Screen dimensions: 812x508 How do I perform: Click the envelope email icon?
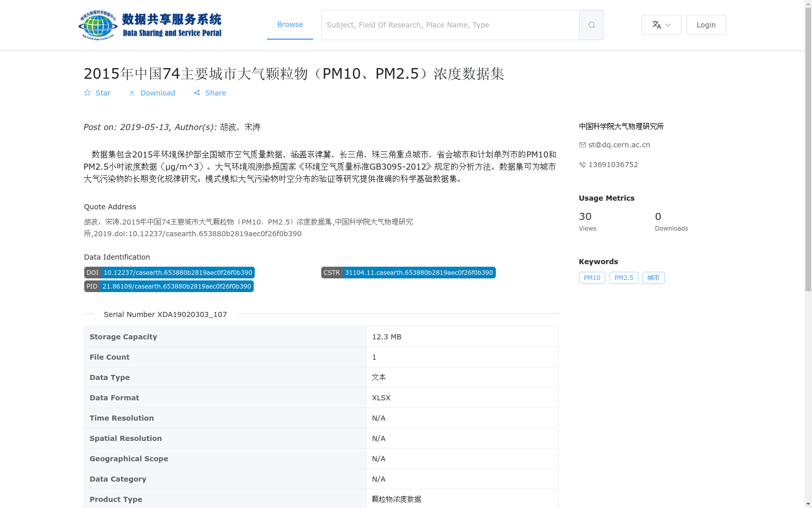(x=583, y=145)
